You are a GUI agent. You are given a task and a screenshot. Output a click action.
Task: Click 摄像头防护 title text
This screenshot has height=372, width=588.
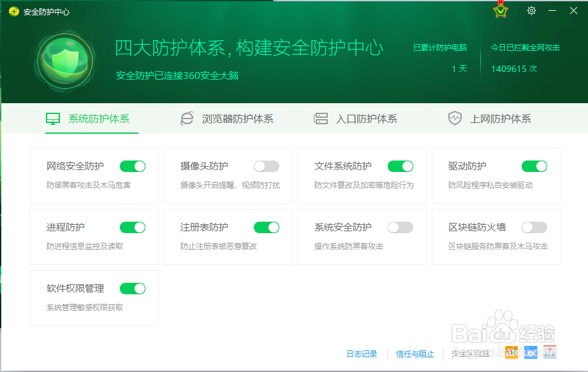coord(204,166)
